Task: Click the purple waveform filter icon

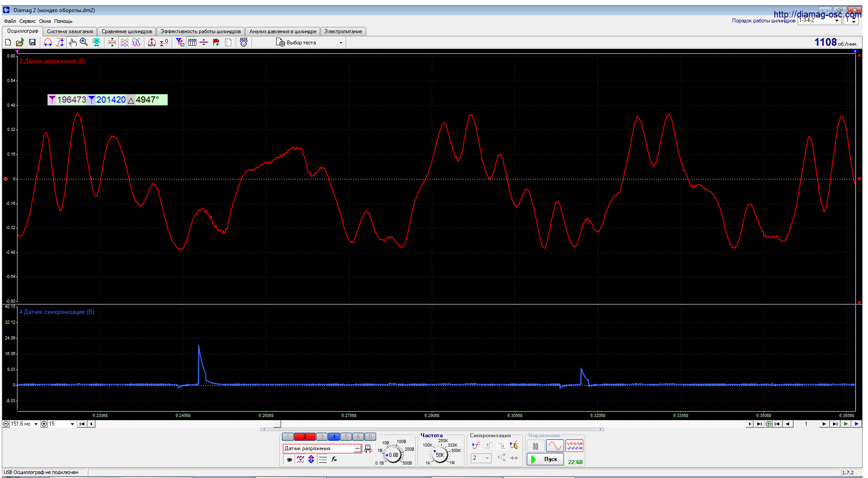Action: (x=300, y=459)
